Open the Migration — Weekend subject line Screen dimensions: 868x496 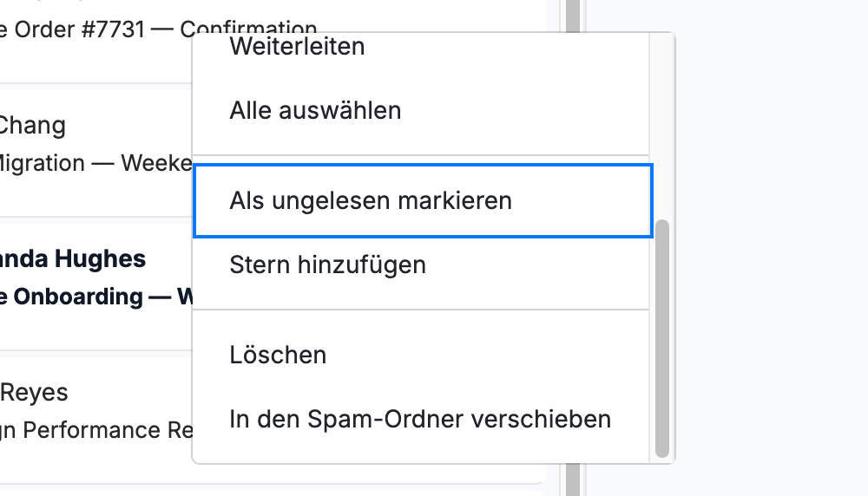tap(95, 164)
